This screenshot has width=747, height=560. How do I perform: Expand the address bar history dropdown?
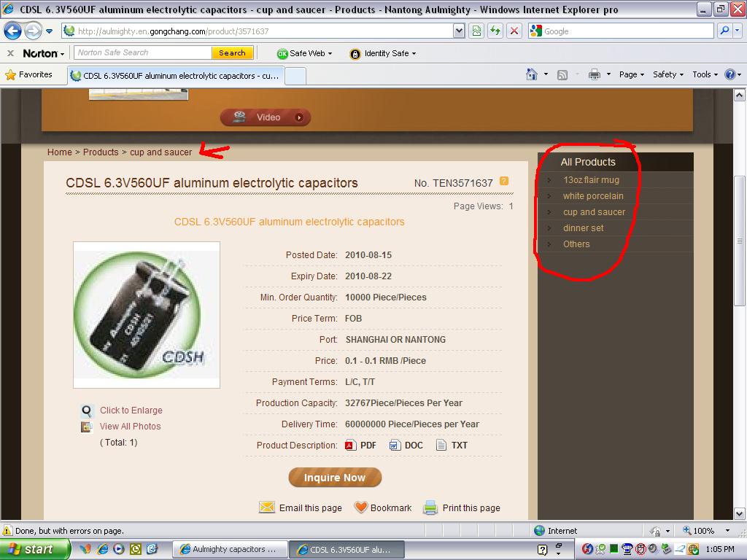459,31
